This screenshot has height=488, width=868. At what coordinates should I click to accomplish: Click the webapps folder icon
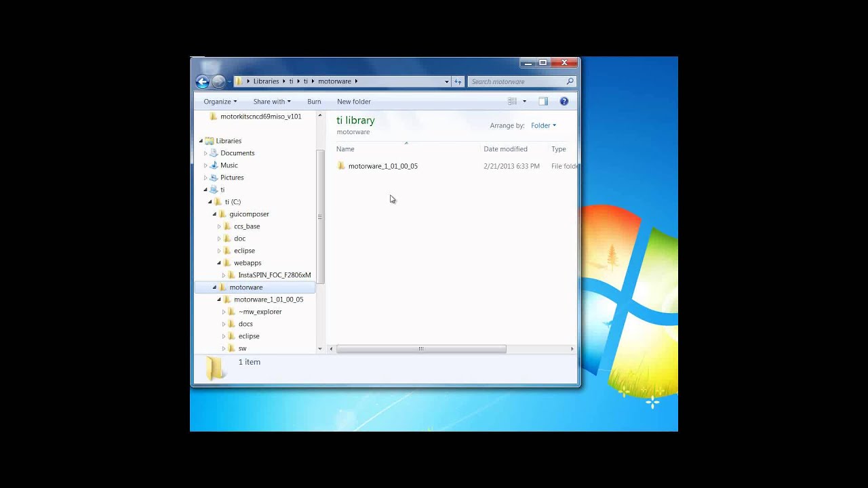click(228, 263)
